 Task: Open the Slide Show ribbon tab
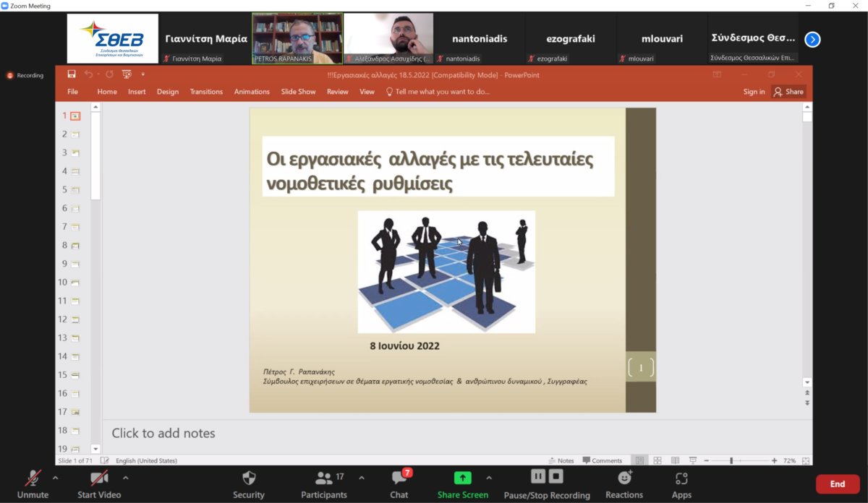click(298, 92)
